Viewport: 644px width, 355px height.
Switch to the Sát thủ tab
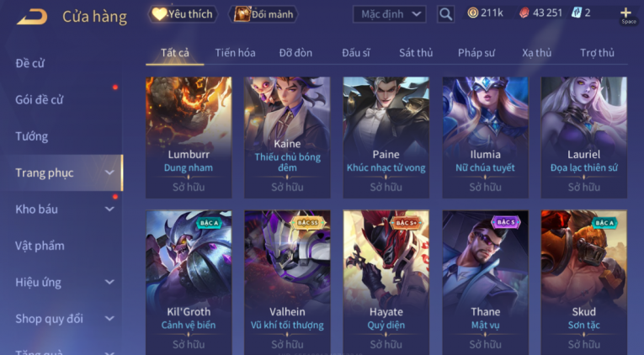coord(416,53)
